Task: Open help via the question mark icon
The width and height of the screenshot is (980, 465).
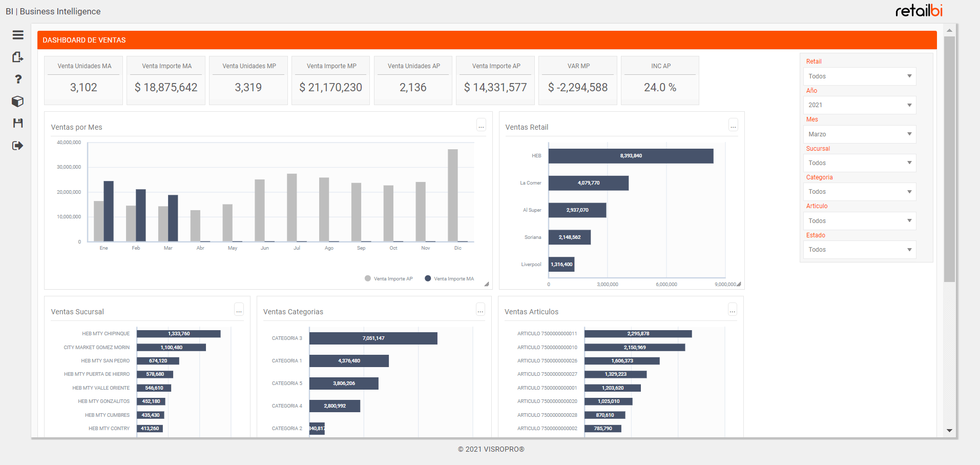Action: [17, 79]
